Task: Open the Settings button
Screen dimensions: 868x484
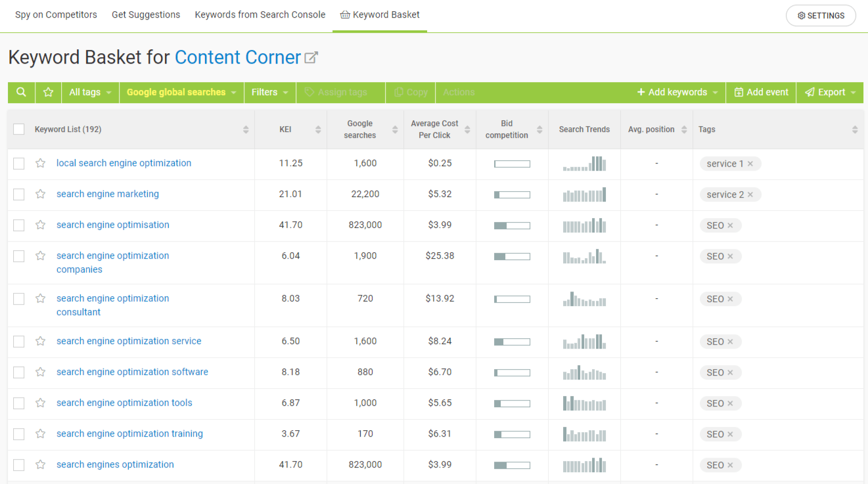Action: (x=820, y=15)
